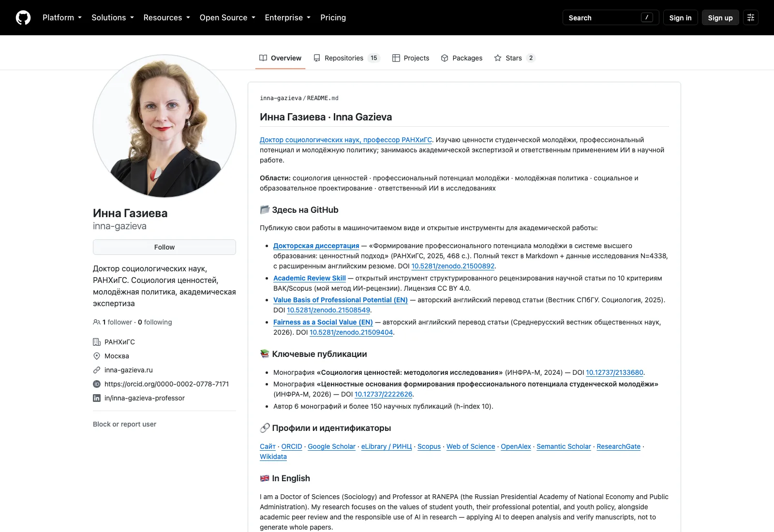Open DOI 10.12737/2133680 link
The height and width of the screenshot is (532, 774).
(x=614, y=372)
